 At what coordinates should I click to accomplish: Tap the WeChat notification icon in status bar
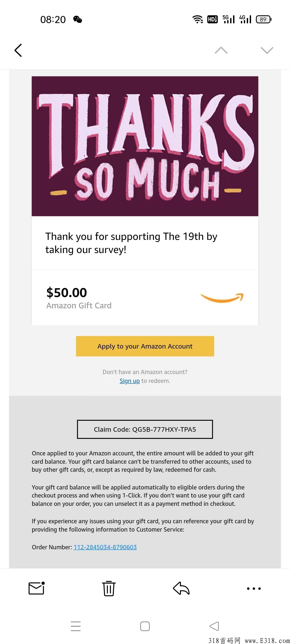click(78, 20)
